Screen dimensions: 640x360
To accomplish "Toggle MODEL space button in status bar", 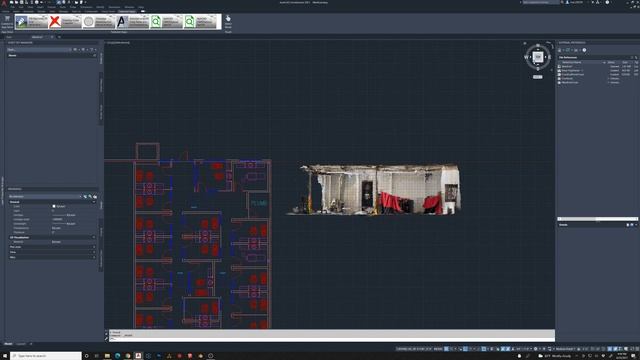I will click(438, 349).
